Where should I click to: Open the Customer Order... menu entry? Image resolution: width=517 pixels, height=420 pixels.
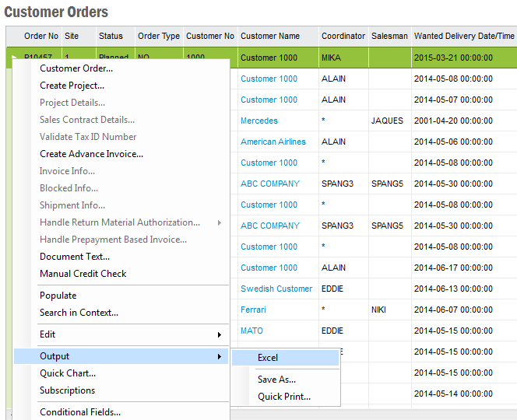coord(76,68)
